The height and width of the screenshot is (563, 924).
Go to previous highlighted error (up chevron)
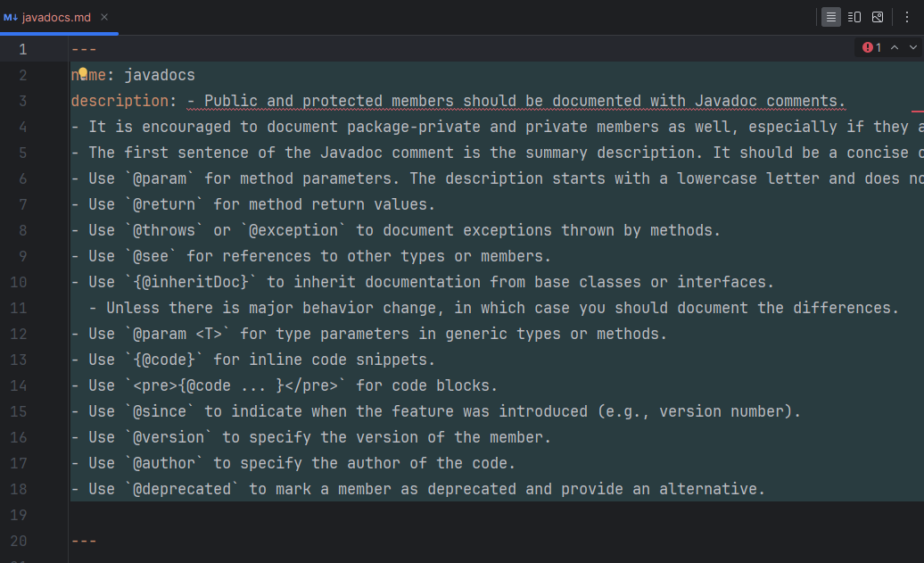895,48
